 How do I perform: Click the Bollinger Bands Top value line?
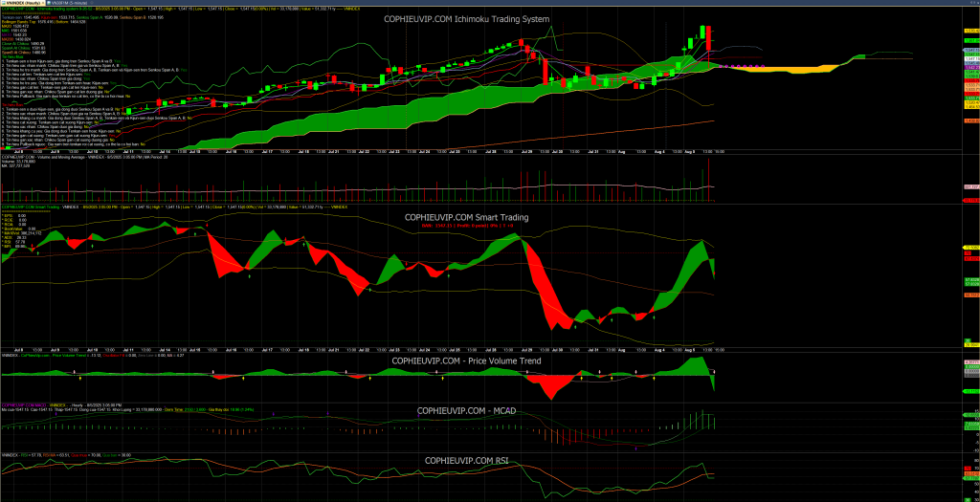click(28, 22)
